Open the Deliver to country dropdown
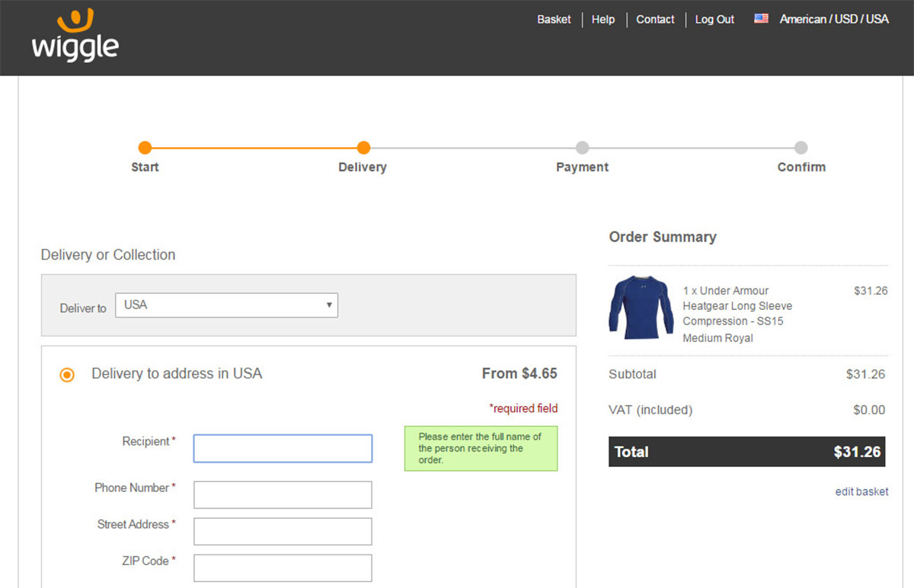Viewport: 914px width, 588px height. [226, 305]
